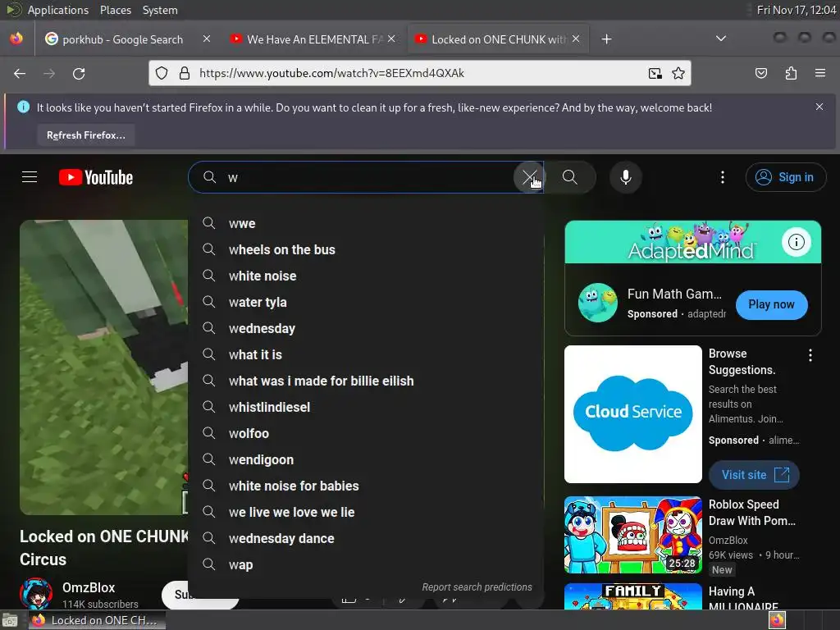Click the Sign in button

tap(785, 177)
